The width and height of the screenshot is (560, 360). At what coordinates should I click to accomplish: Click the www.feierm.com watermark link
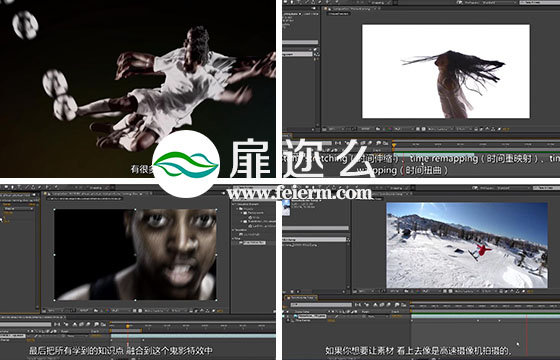click(299, 194)
